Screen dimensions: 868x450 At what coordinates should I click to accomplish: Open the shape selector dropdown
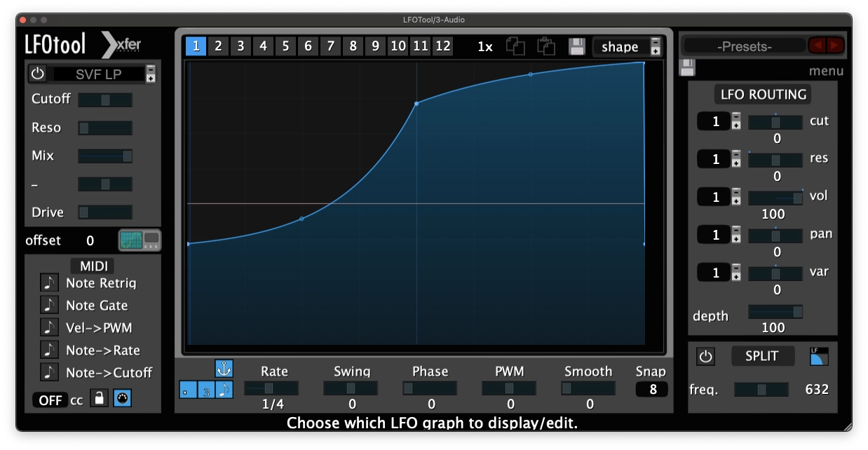point(621,47)
